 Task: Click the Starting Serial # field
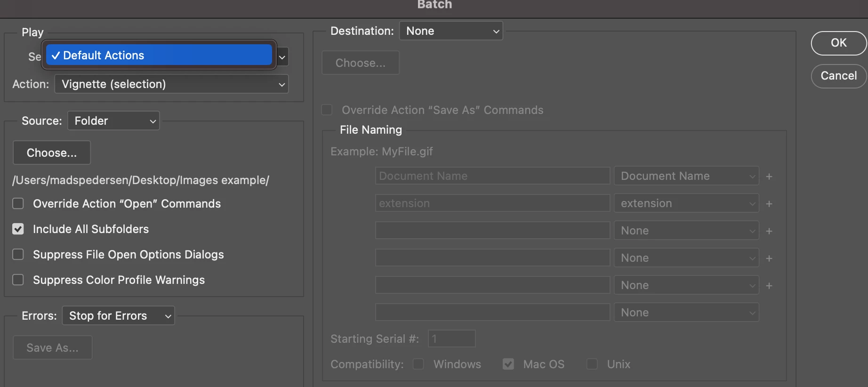(x=451, y=339)
